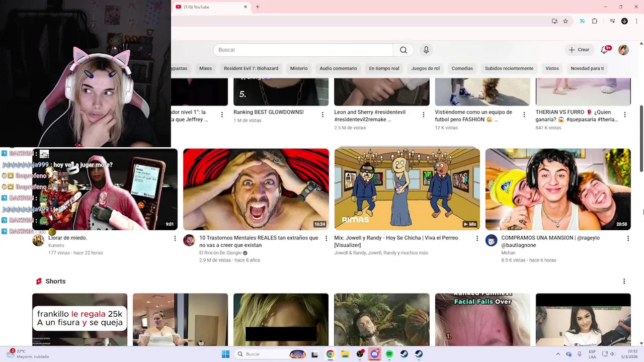Open options for Ranking BEST GLOWDOWNS video
Viewport: 644px width, 362px height.
pyautogui.click(x=323, y=115)
